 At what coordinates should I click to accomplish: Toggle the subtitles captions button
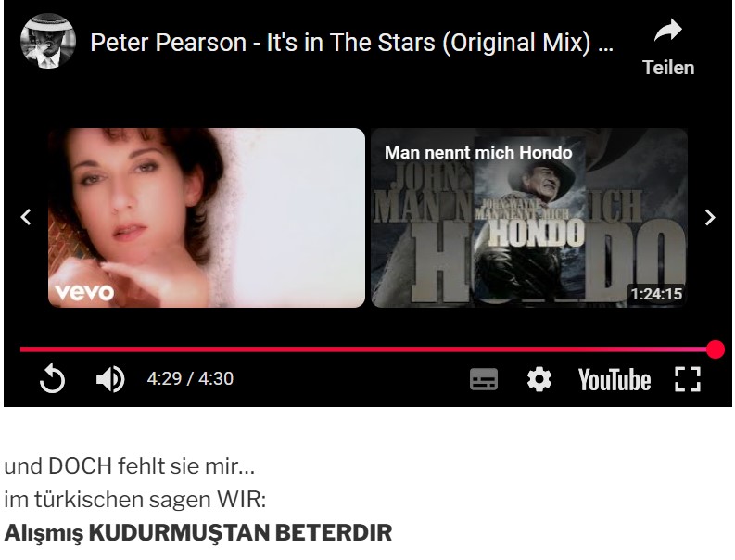tap(484, 379)
